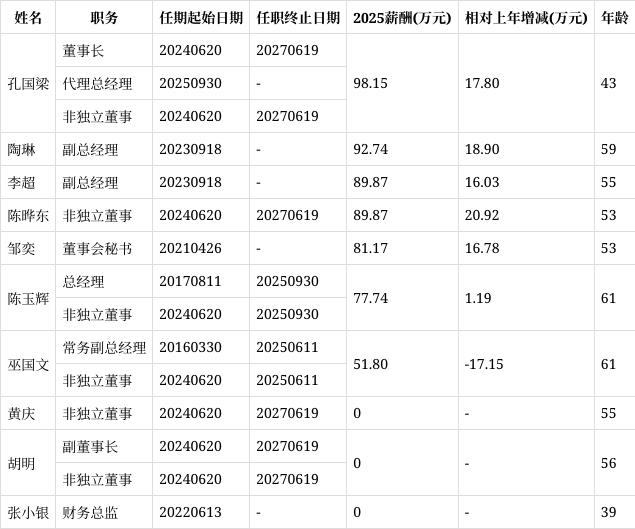Select the 董事会秘书 position cell
Viewport: 635px width, 529px height.
pyautogui.click(x=104, y=248)
